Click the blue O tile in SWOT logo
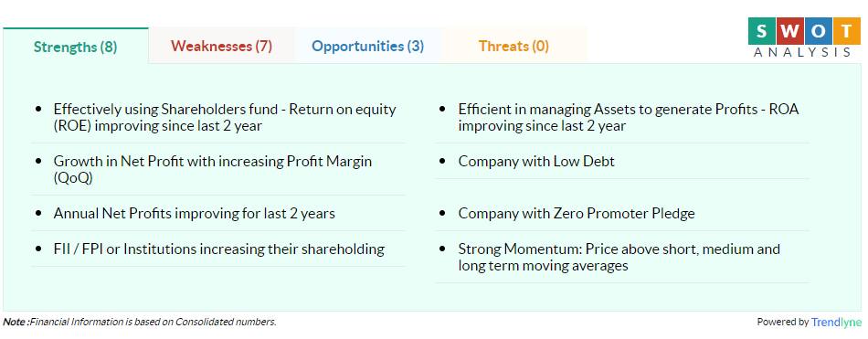The image size is (868, 339). coord(819,31)
